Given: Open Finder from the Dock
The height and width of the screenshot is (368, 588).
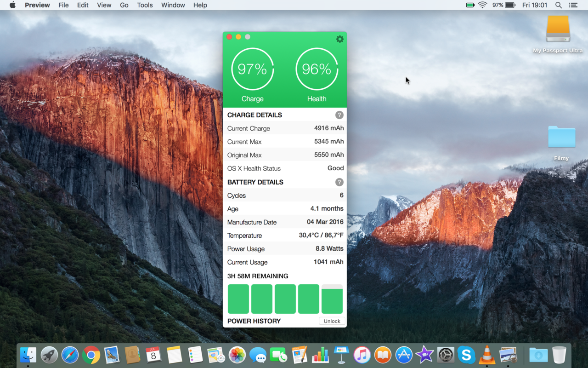Looking at the screenshot, I should 28,355.
